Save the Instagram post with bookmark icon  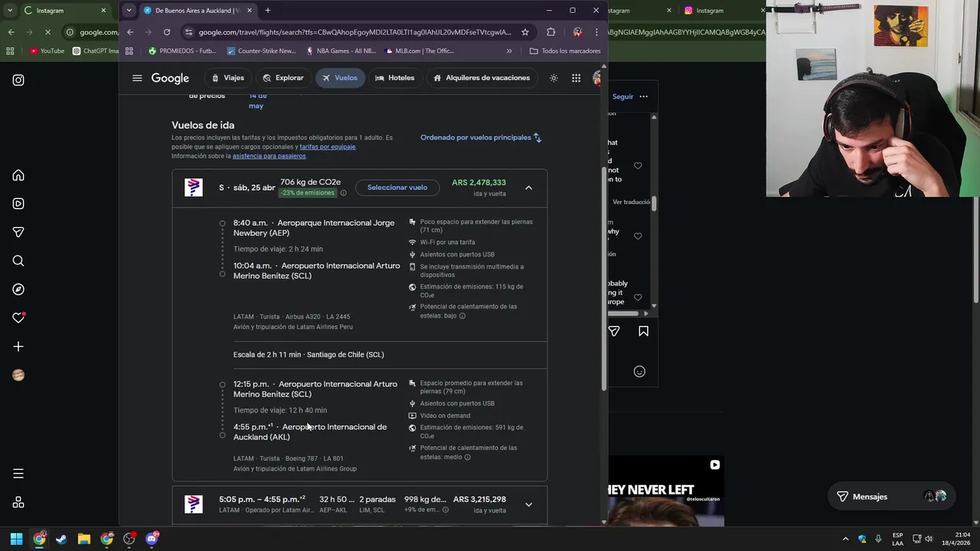pos(643,331)
